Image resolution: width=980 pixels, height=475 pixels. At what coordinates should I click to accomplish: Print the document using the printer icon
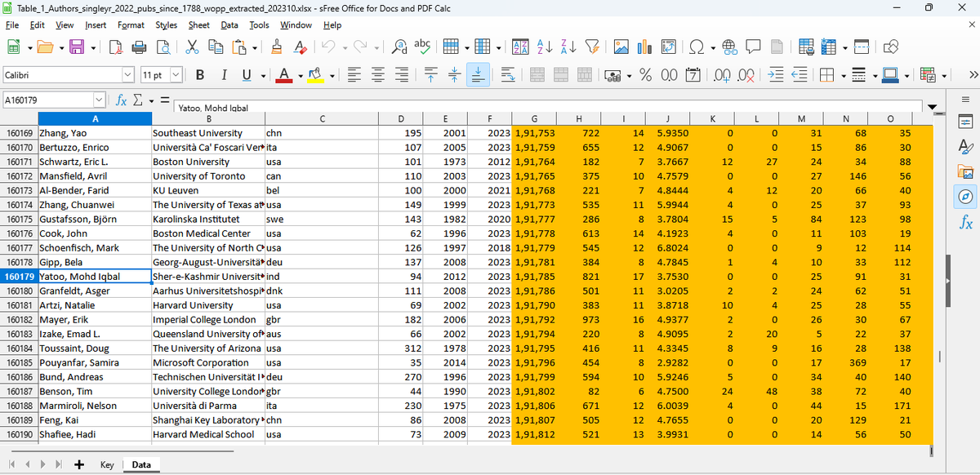click(x=139, y=48)
